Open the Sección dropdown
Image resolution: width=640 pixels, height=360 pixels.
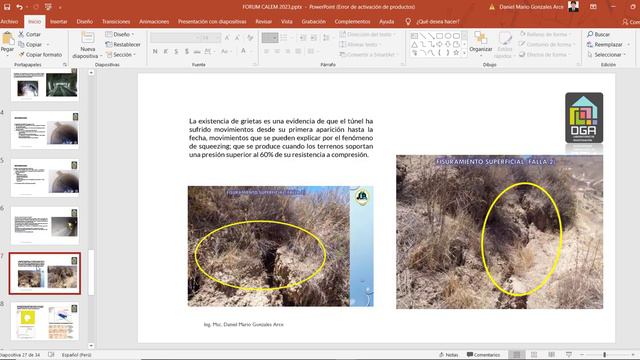[121, 55]
